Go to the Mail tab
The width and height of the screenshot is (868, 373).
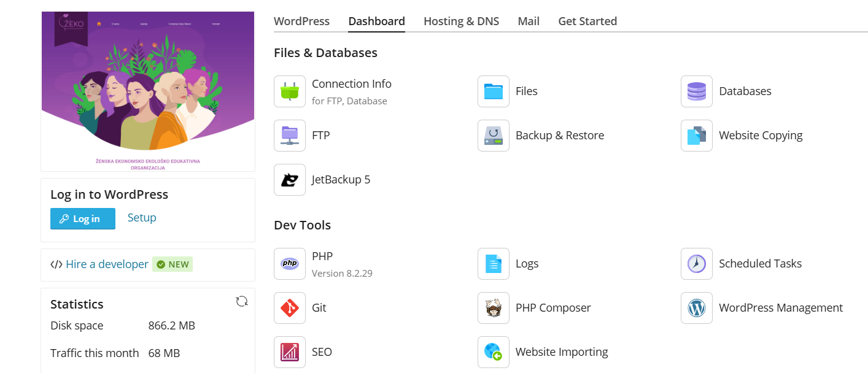point(529,21)
